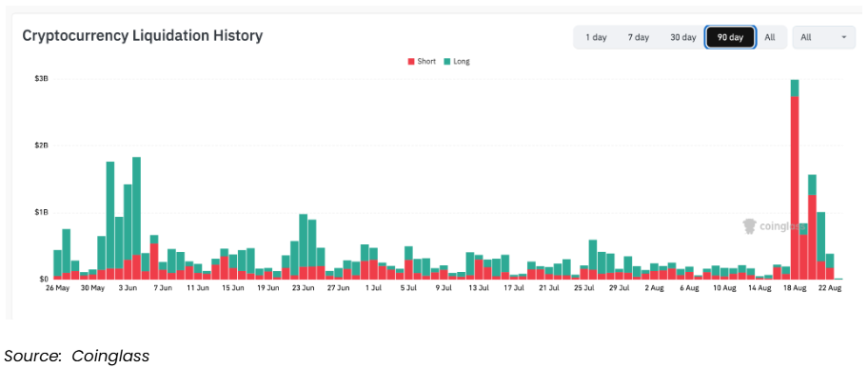Viewport: 868px width, 368px height.
Task: Click the 25 Jul date label
Action: point(584,288)
